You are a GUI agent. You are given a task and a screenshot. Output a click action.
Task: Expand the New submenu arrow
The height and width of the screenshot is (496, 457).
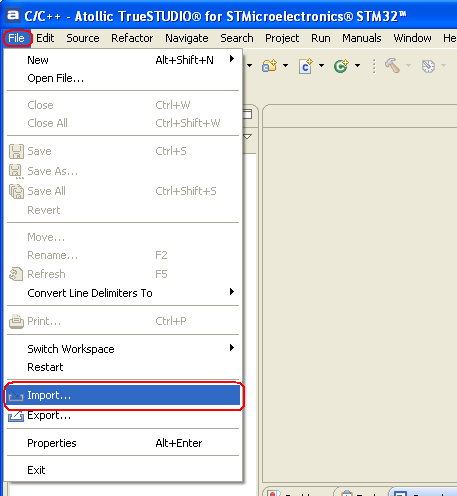232,59
